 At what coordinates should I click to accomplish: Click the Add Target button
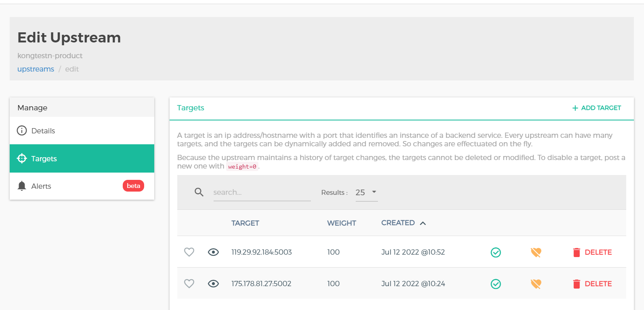tap(596, 108)
